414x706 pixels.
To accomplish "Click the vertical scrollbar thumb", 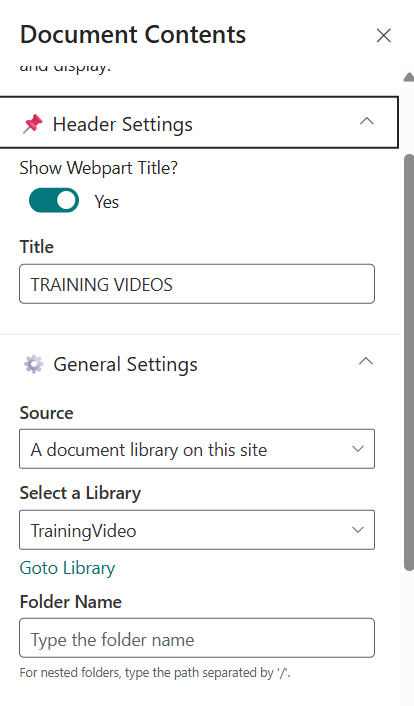I will point(409,362).
